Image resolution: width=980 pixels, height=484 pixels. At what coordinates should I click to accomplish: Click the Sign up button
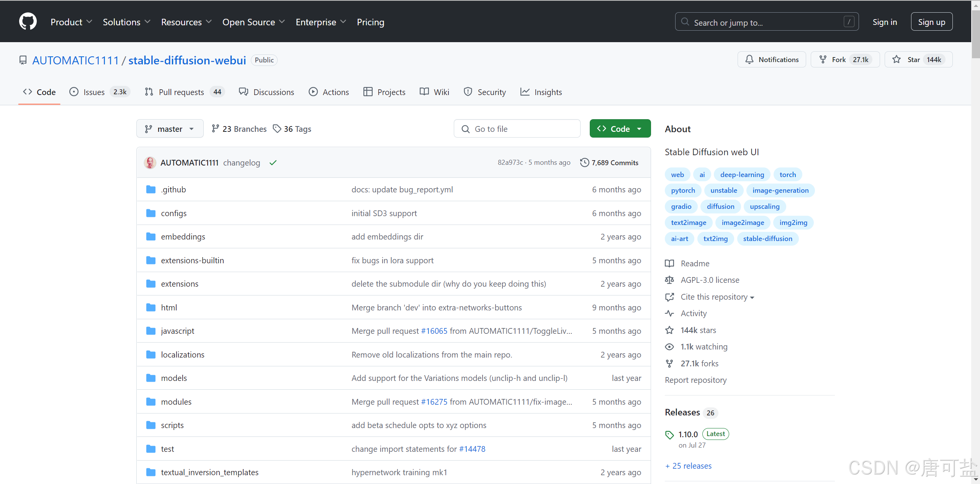(931, 22)
